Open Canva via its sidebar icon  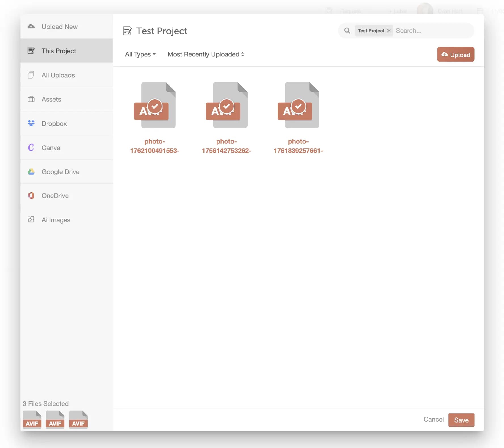[x=31, y=148]
